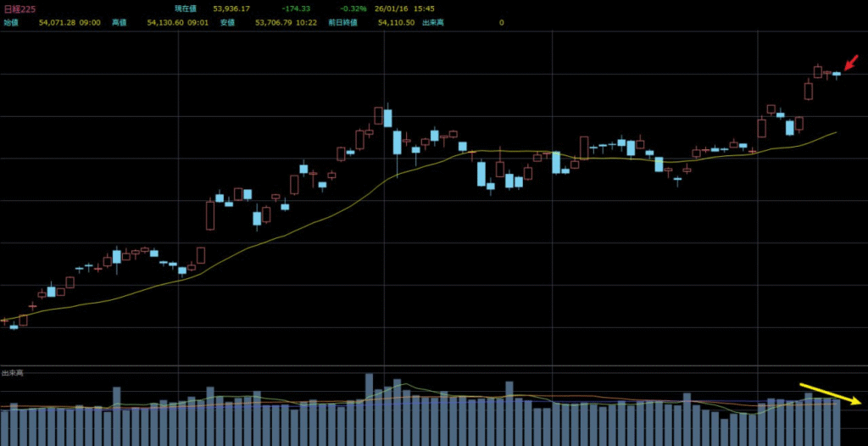
Task: Click the opening price 54,071.28
Action: (x=56, y=23)
